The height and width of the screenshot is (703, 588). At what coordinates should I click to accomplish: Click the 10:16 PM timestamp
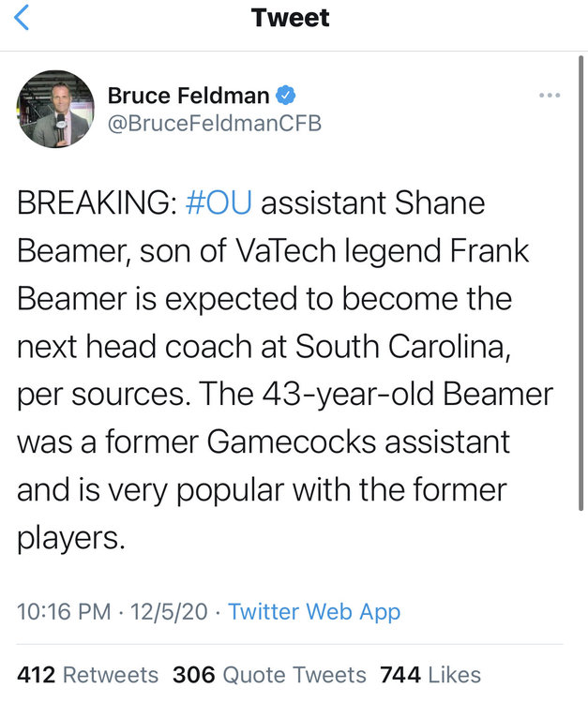coord(65,612)
